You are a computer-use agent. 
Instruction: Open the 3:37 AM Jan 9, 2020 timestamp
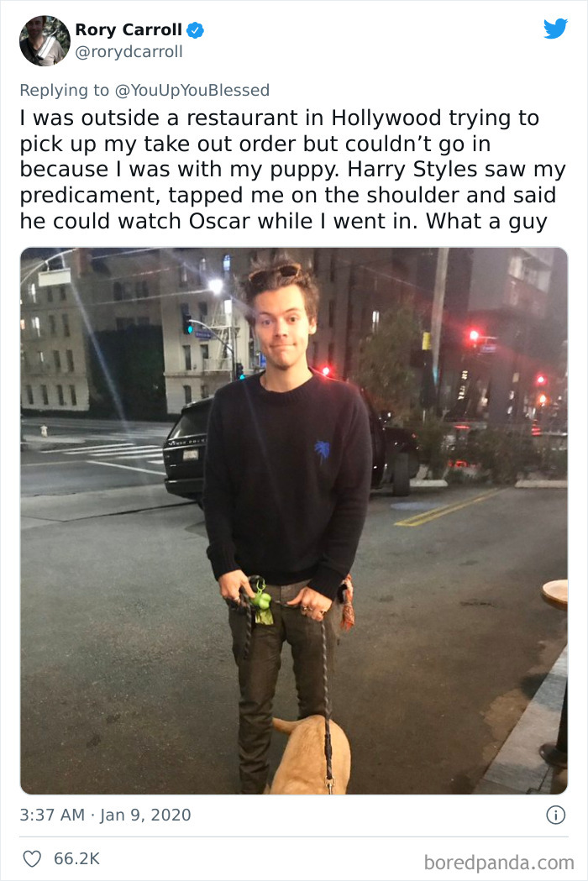pos(105,815)
